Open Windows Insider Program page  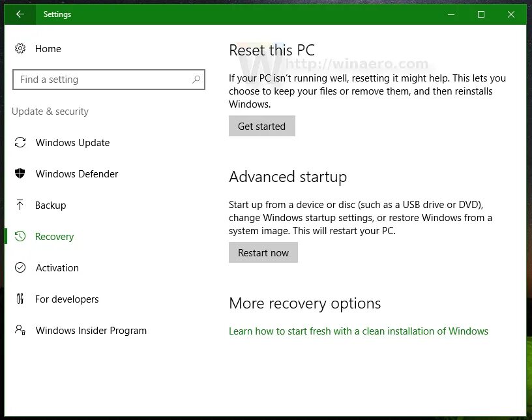[x=91, y=331]
